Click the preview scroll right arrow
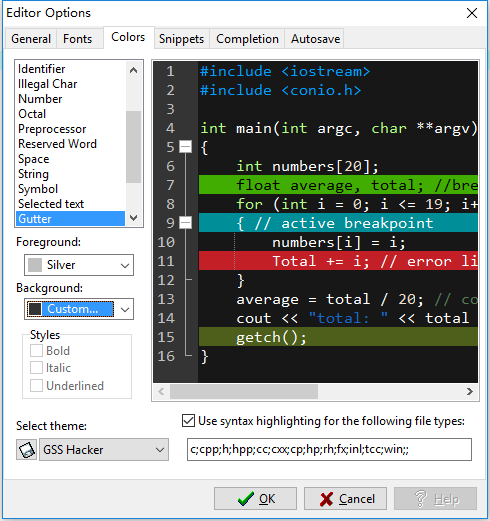 [x=470, y=391]
